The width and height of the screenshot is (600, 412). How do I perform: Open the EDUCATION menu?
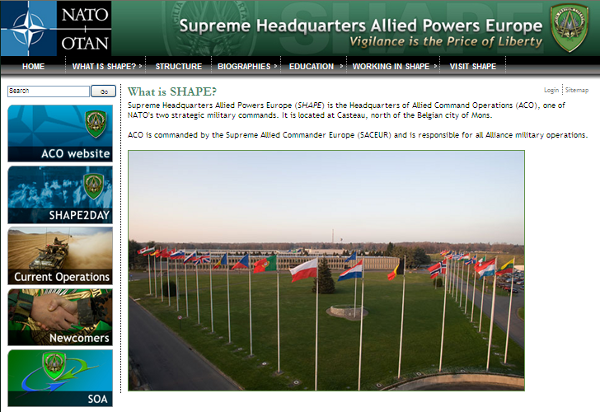click(311, 66)
